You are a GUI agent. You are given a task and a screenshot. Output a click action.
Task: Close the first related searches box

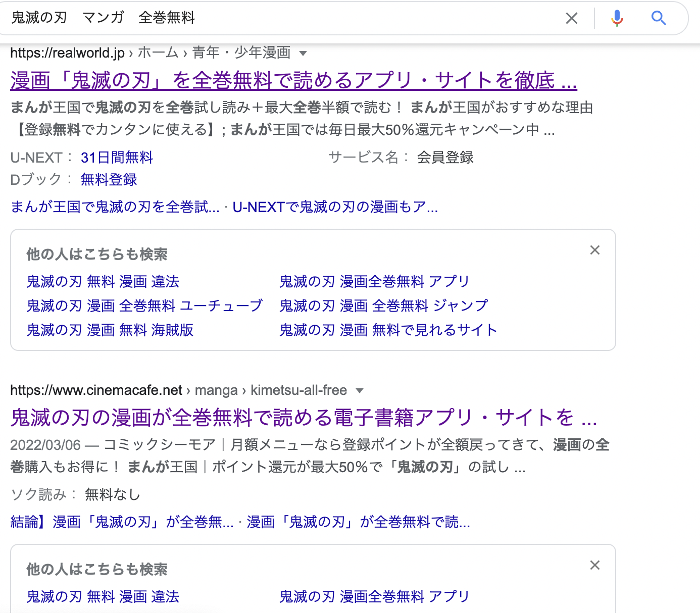click(x=595, y=250)
